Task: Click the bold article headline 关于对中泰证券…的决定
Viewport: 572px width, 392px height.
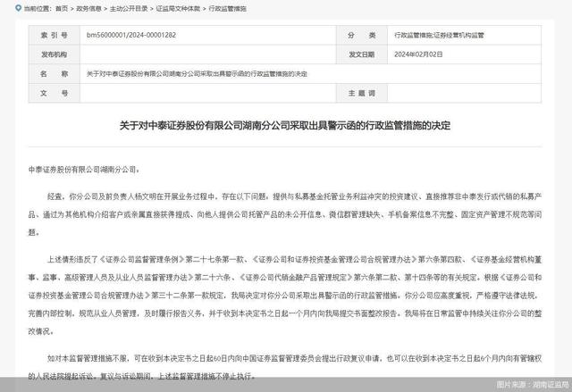Action: click(285, 125)
